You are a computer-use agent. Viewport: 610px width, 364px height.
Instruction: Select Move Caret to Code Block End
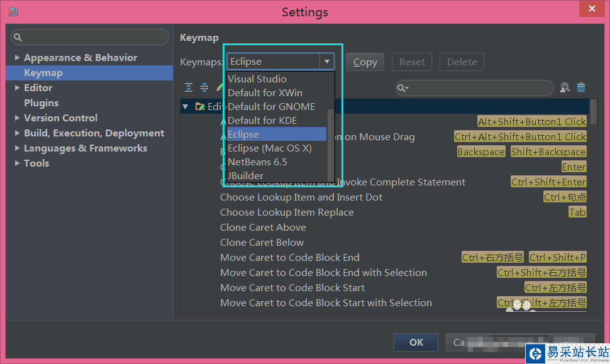tap(290, 258)
